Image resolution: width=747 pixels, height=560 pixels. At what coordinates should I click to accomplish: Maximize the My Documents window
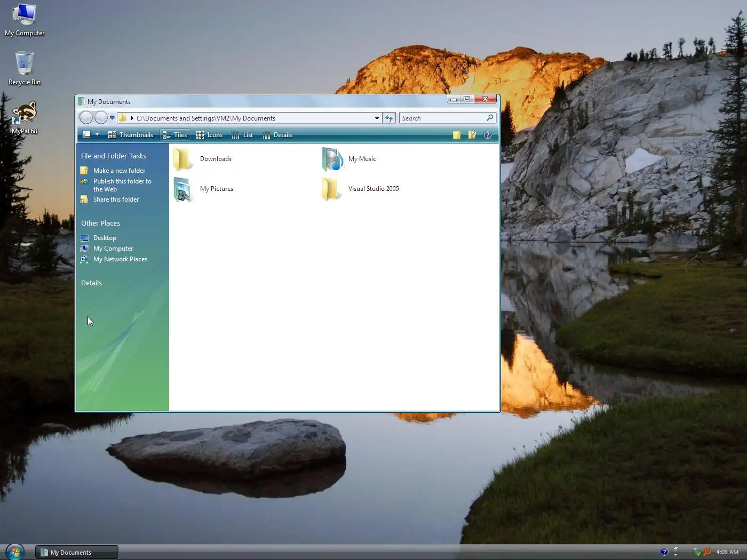[467, 99]
